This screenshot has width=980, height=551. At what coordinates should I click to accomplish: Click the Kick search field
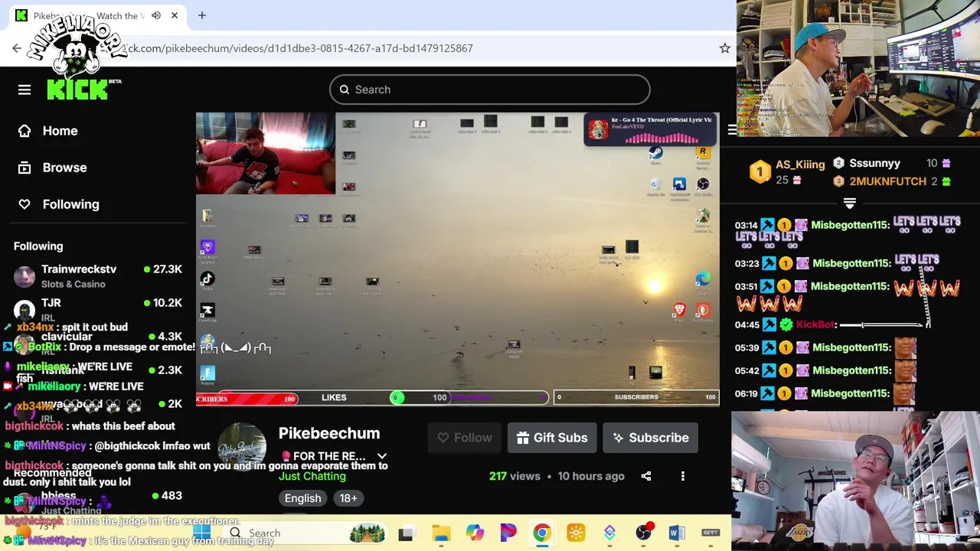pyautogui.click(x=490, y=90)
